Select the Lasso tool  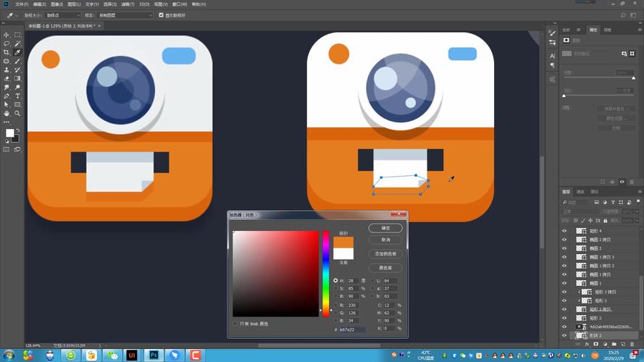pos(7,43)
